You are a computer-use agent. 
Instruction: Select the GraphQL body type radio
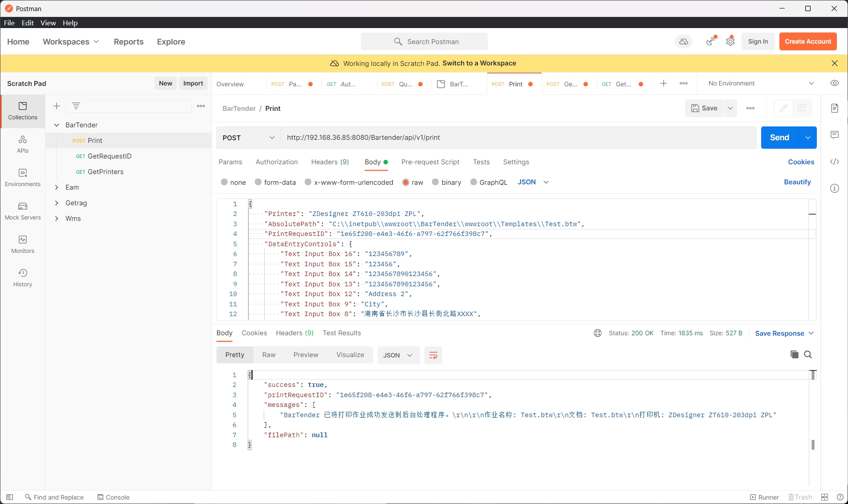[474, 182]
